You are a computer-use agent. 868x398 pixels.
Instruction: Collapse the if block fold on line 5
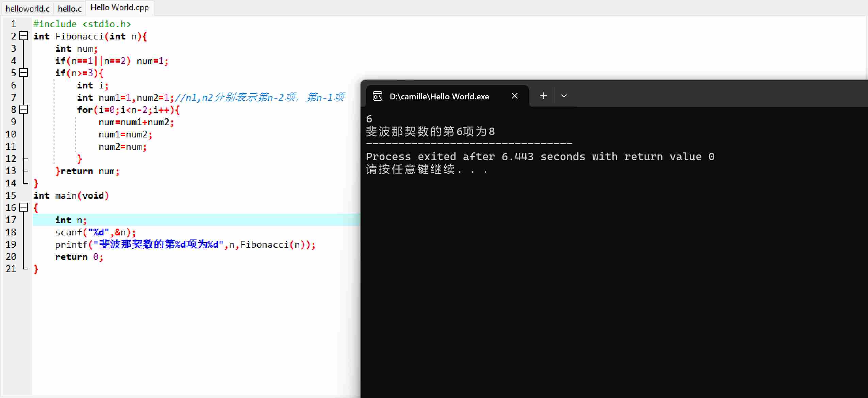pos(23,72)
